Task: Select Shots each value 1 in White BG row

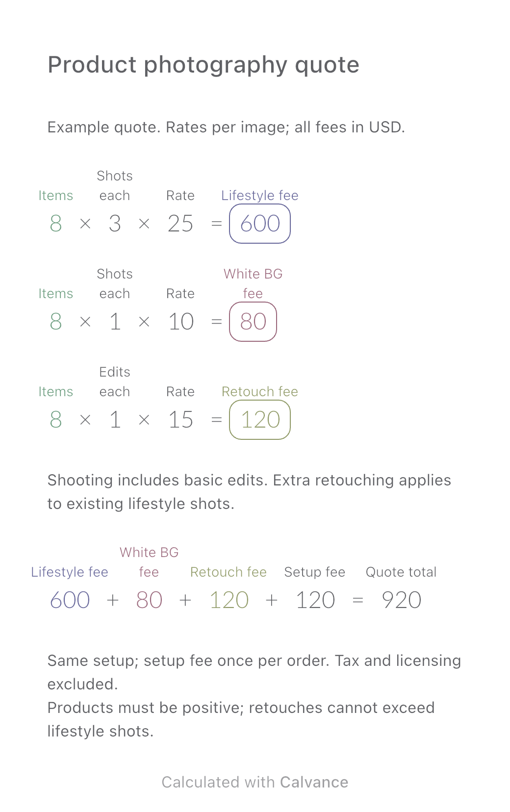Action: click(x=115, y=322)
